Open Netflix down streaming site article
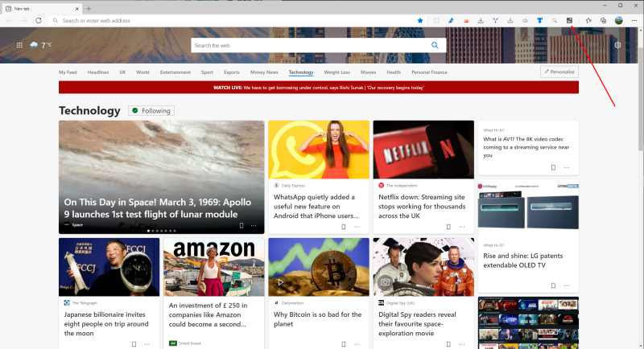Viewport: 644px width, 349px height. (422, 207)
